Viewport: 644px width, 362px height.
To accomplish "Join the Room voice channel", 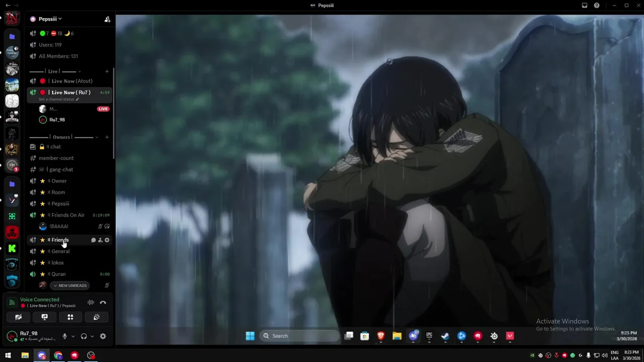I will click(69, 192).
